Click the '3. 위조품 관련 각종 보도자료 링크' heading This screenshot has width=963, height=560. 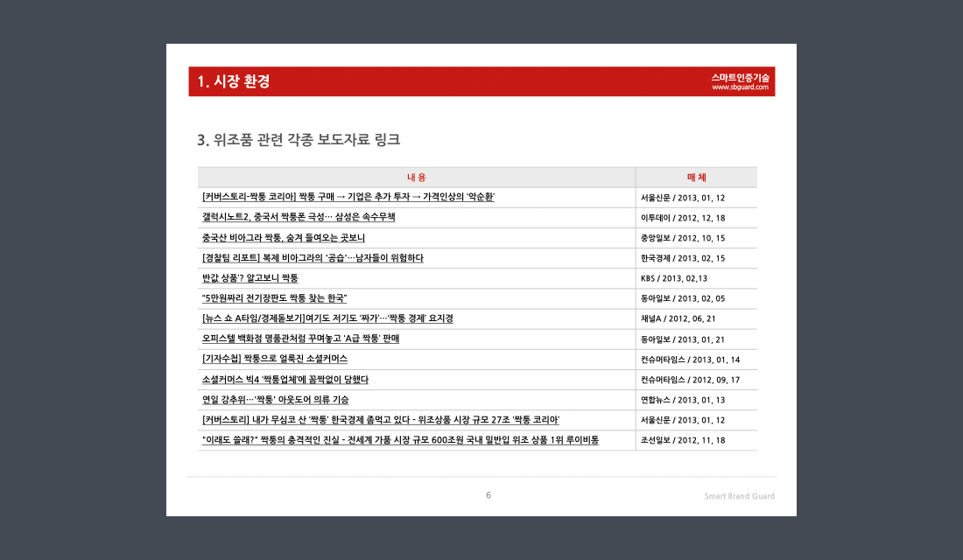pyautogui.click(x=299, y=140)
